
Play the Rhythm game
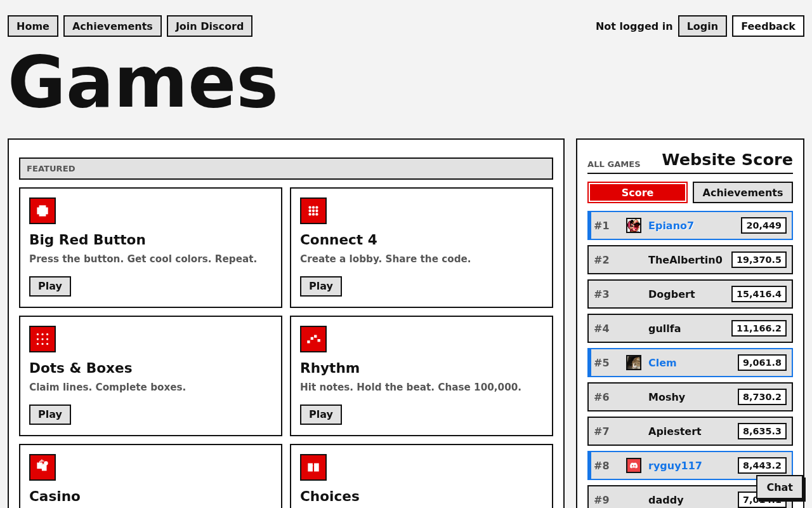pyautogui.click(x=321, y=415)
